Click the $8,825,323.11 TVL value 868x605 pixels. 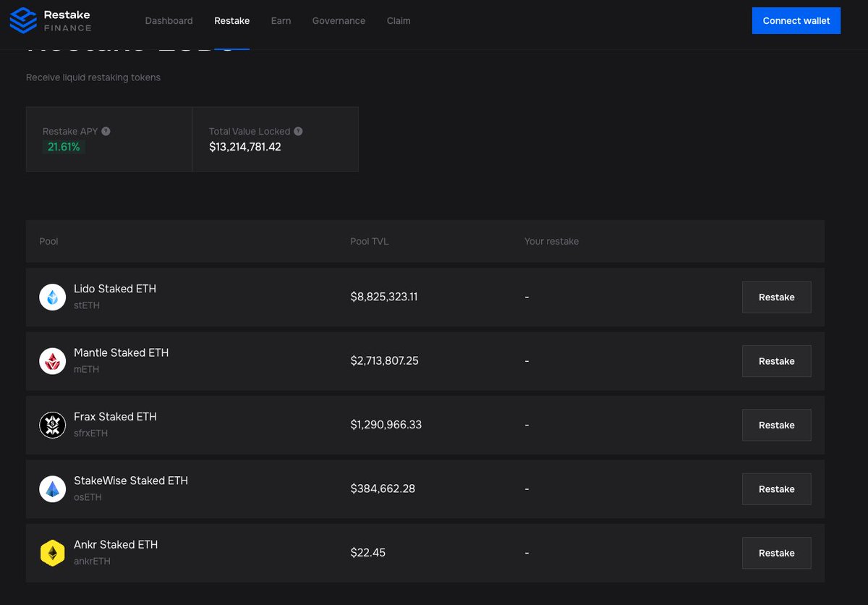[x=384, y=297]
